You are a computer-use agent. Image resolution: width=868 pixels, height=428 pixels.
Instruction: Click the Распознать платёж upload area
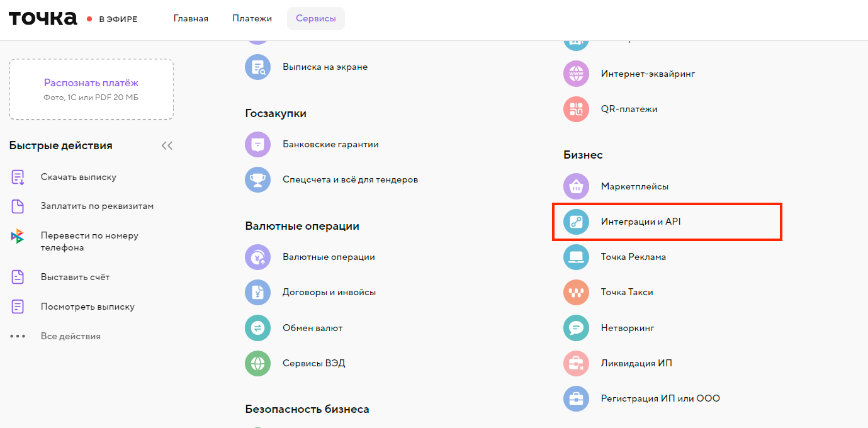(91, 89)
